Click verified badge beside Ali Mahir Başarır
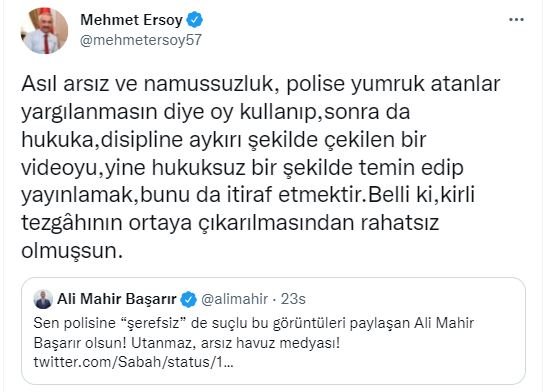The width and height of the screenshot is (551, 392). click(188, 300)
